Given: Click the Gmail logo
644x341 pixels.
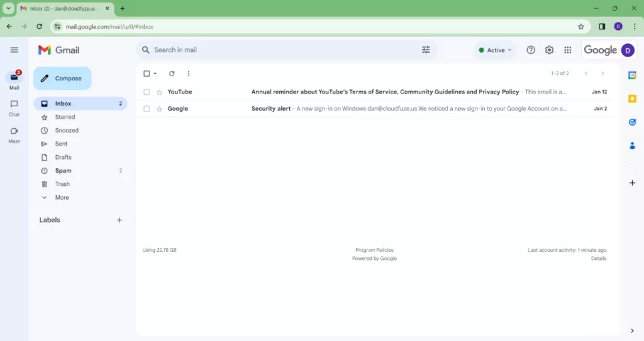Looking at the screenshot, I should click(x=58, y=50).
